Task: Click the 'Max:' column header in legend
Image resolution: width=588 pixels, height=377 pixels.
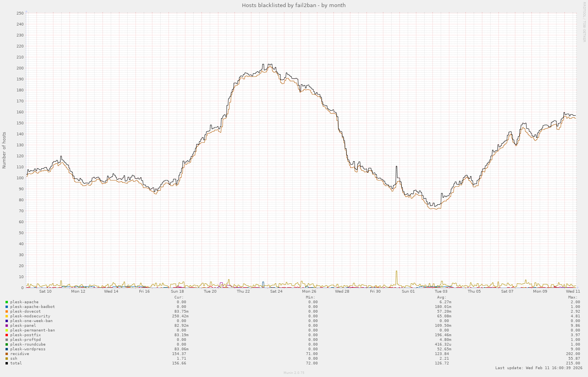Action: pos(573,297)
